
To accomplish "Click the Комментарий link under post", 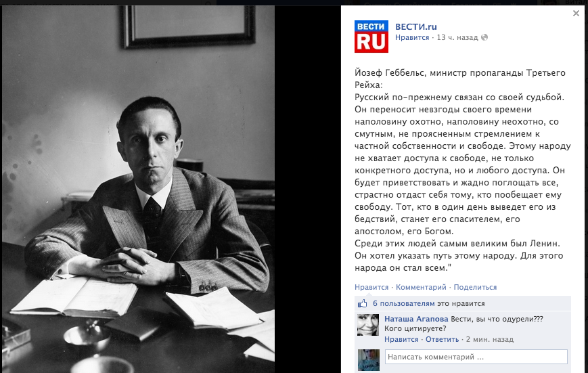I will [421, 287].
